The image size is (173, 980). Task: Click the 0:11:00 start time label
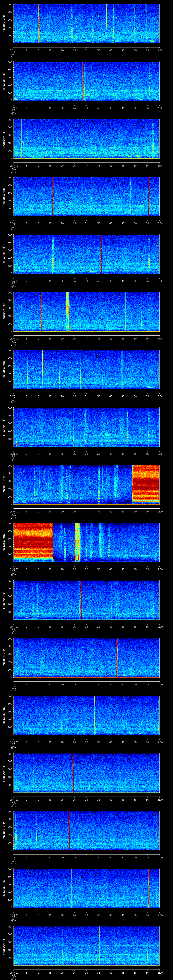pyautogui.click(x=14, y=627)
